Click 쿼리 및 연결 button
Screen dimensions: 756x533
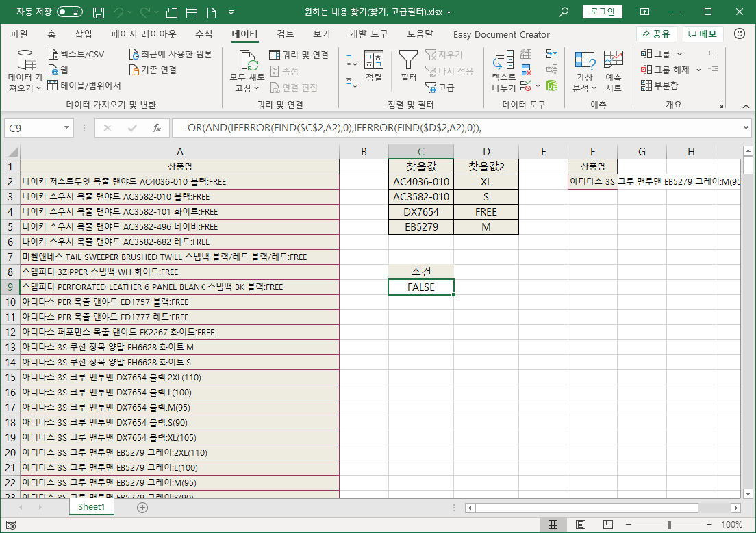[299, 55]
